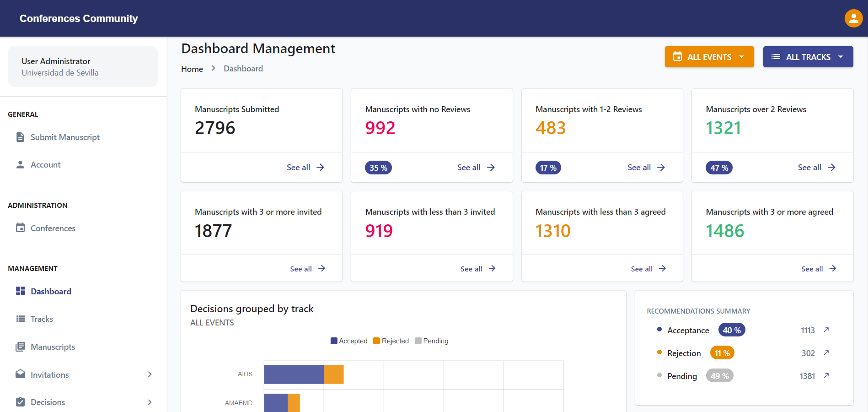This screenshot has width=868, height=412.
Task: Toggle the Pending legend series in chart
Action: click(x=431, y=341)
